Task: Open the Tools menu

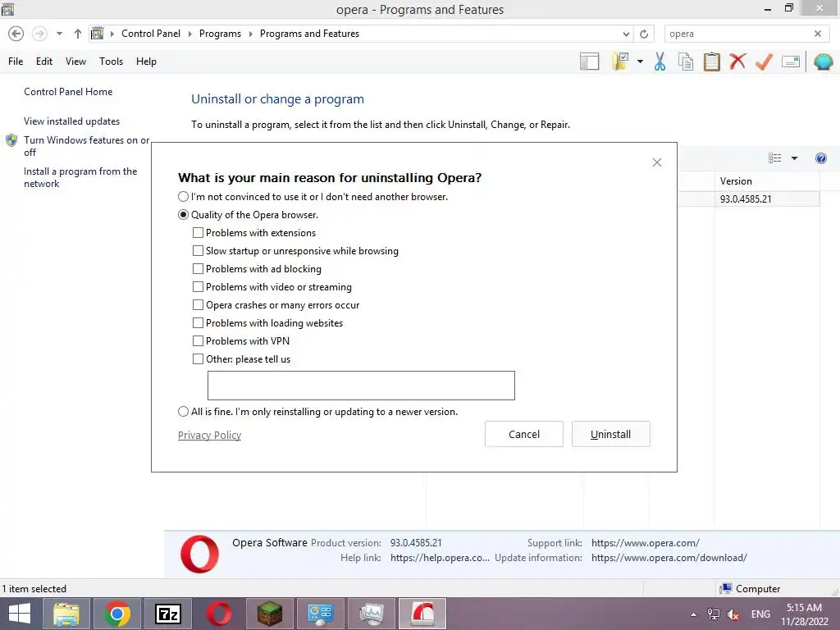Action: (x=111, y=61)
